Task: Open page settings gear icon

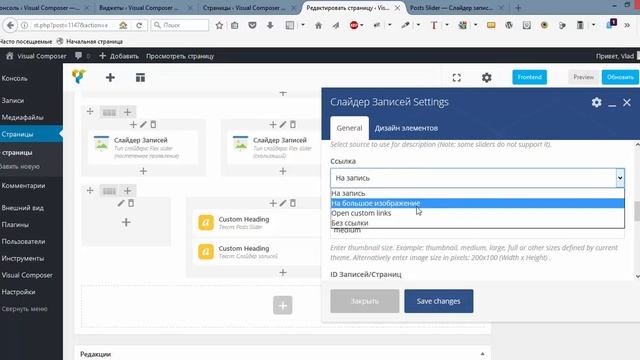Action: click(x=487, y=78)
